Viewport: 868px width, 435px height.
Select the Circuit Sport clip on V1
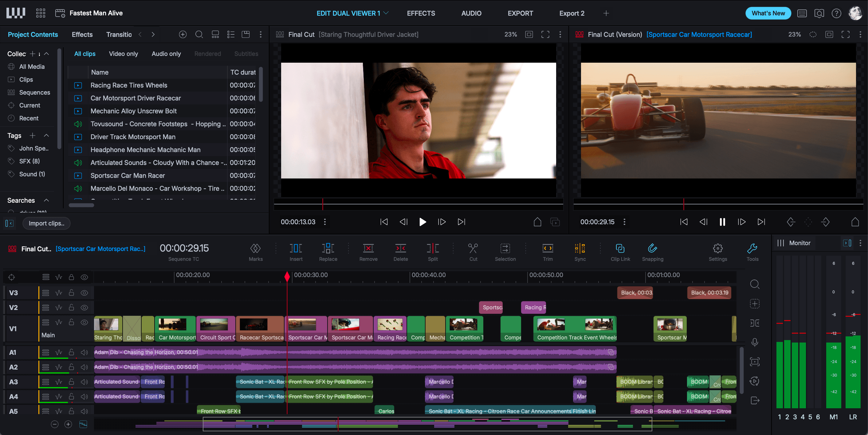[x=216, y=328]
